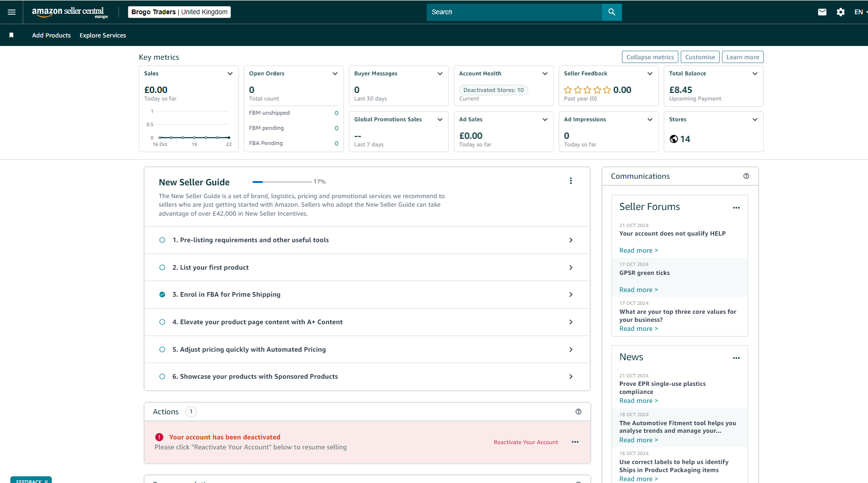Expand the Ad Impressions card chevron
Image resolution: width=868 pixels, height=483 pixels.
650,119
